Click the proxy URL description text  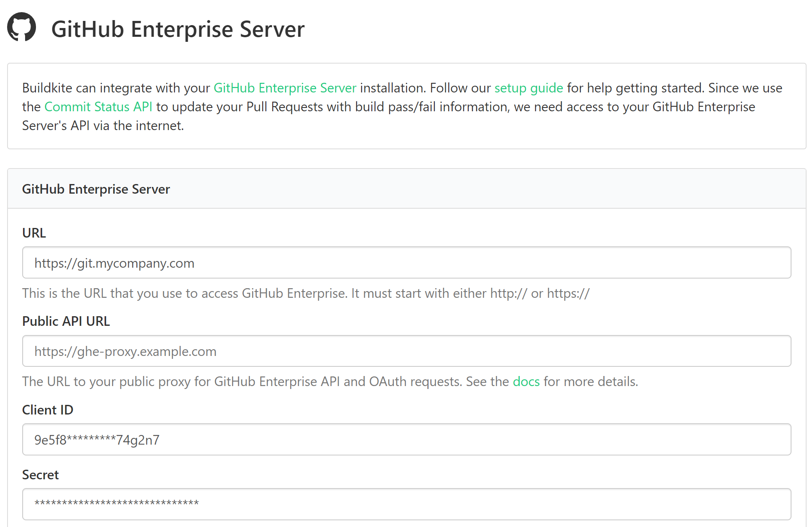(x=330, y=381)
